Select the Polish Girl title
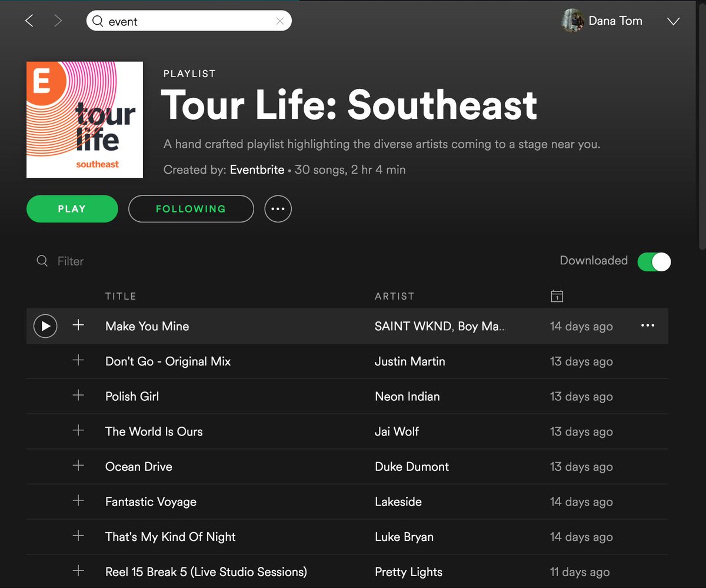706x588 pixels. coord(132,397)
